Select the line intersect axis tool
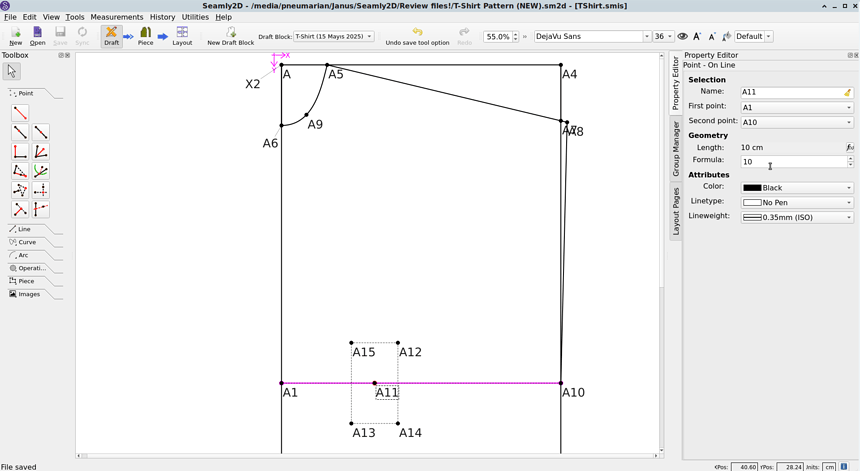 (41, 209)
